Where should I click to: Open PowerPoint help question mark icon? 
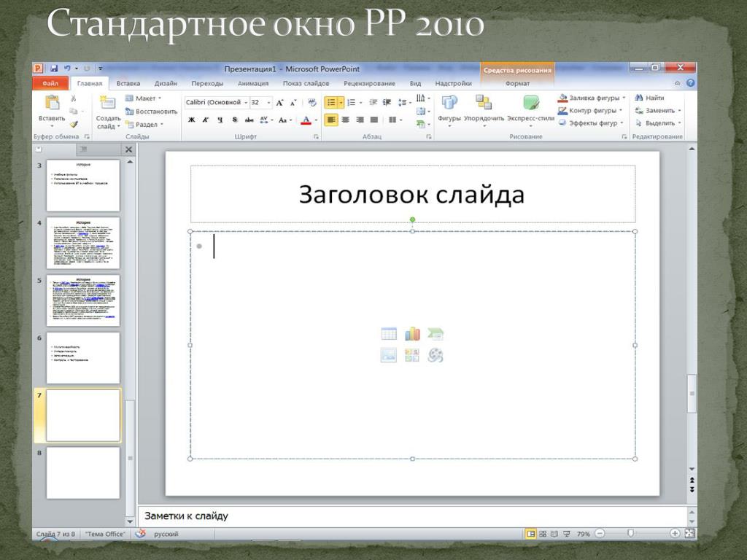[690, 83]
